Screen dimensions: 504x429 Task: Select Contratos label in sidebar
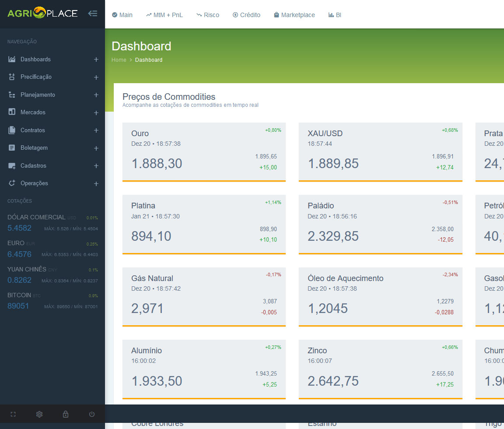[x=33, y=130]
